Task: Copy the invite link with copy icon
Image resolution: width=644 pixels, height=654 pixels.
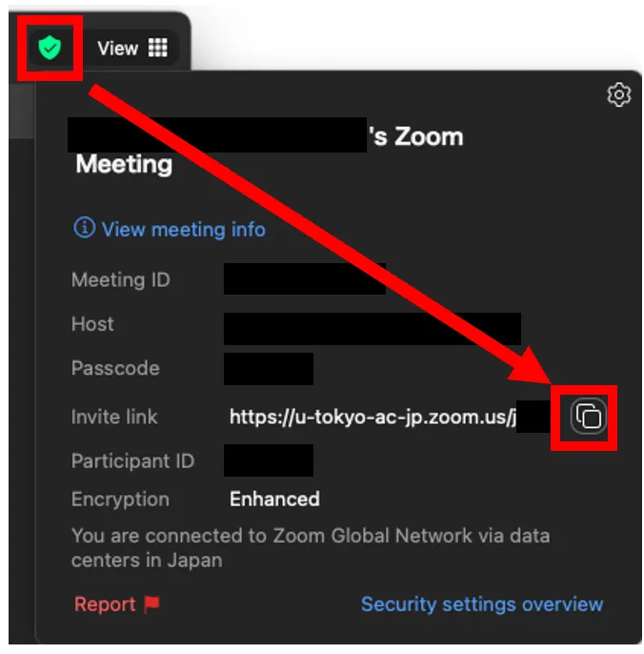Action: pyautogui.click(x=588, y=417)
